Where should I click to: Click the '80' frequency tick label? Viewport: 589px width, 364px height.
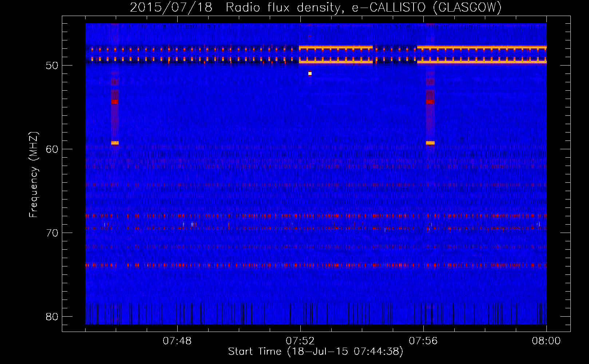pyautogui.click(x=52, y=317)
